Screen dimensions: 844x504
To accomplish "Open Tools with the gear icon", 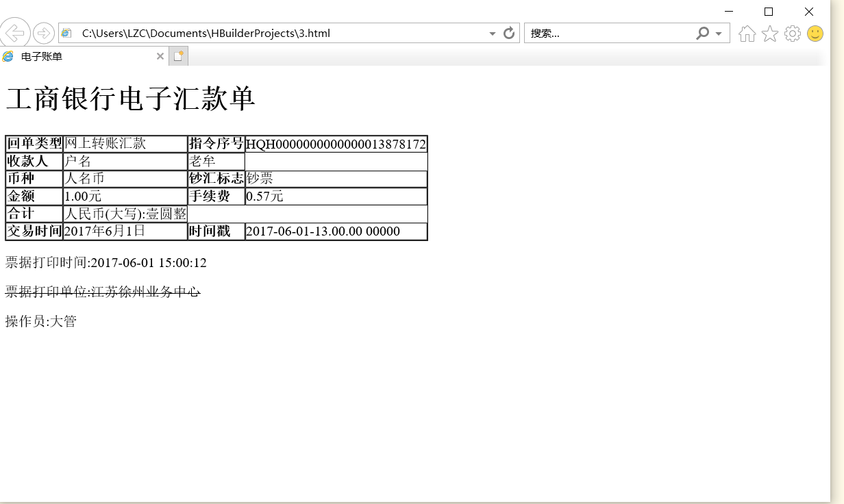I will (x=793, y=34).
